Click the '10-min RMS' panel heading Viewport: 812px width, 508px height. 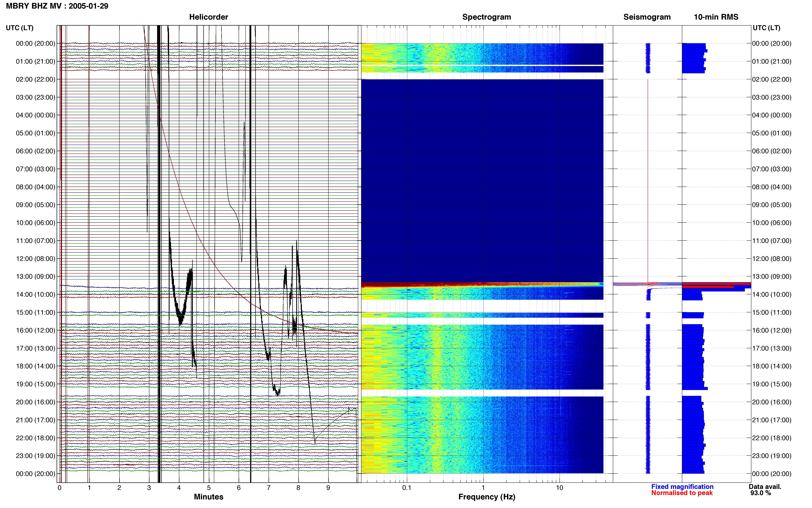tap(716, 17)
